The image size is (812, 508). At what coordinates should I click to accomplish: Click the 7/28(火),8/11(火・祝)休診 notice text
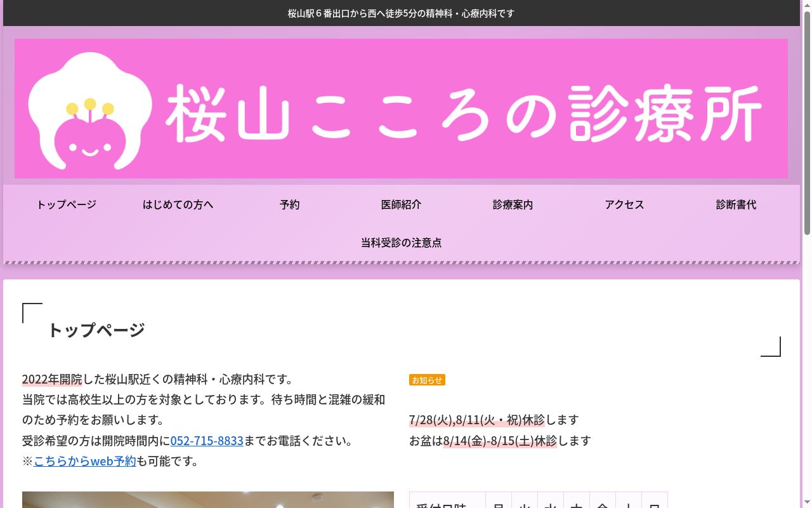(477, 420)
